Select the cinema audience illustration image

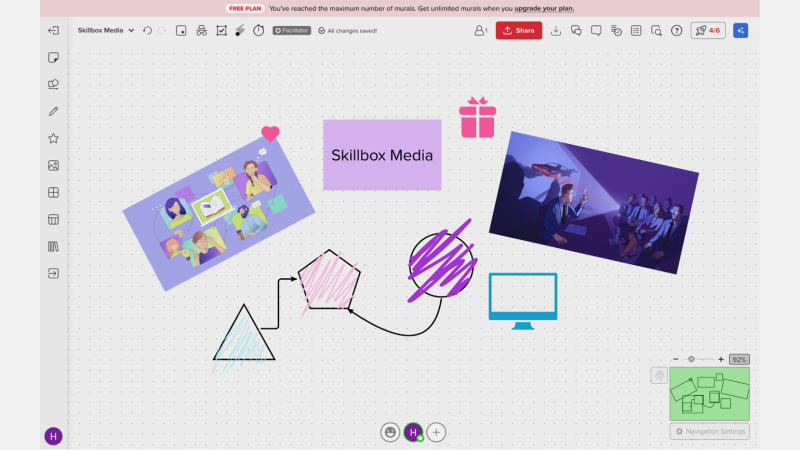[x=594, y=203]
